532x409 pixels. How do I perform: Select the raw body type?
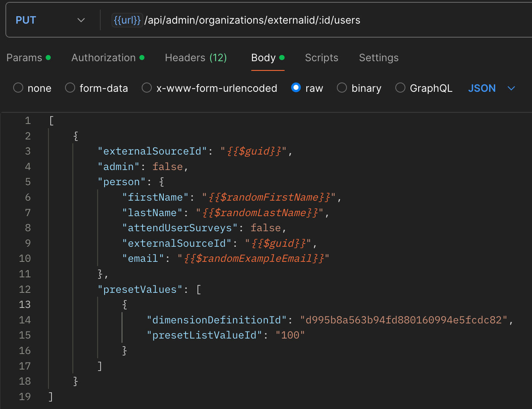point(307,88)
